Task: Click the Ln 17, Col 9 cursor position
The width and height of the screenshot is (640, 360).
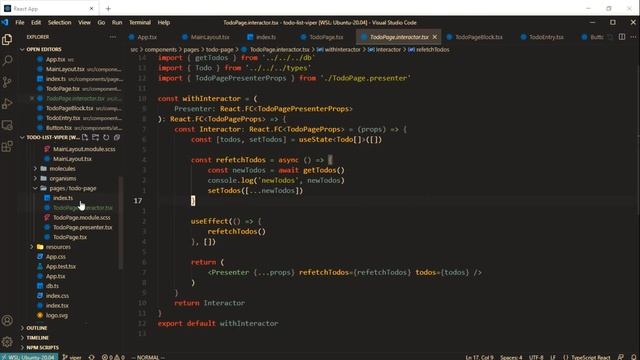Action: [480, 357]
